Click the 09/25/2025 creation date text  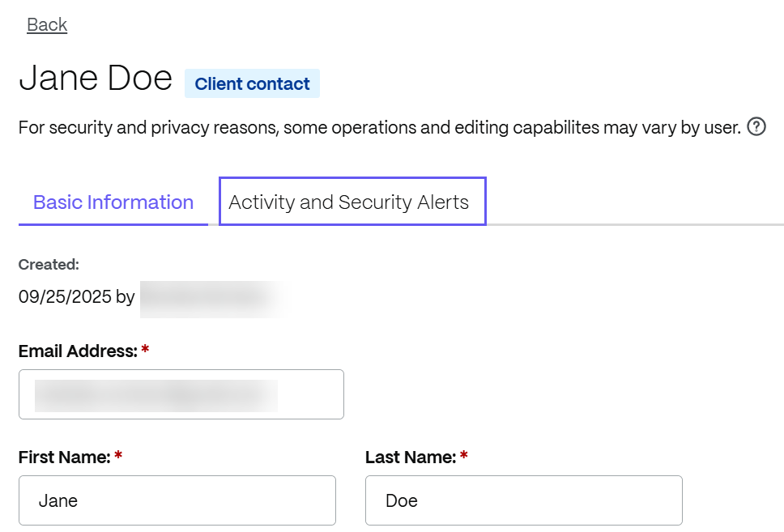pos(65,297)
